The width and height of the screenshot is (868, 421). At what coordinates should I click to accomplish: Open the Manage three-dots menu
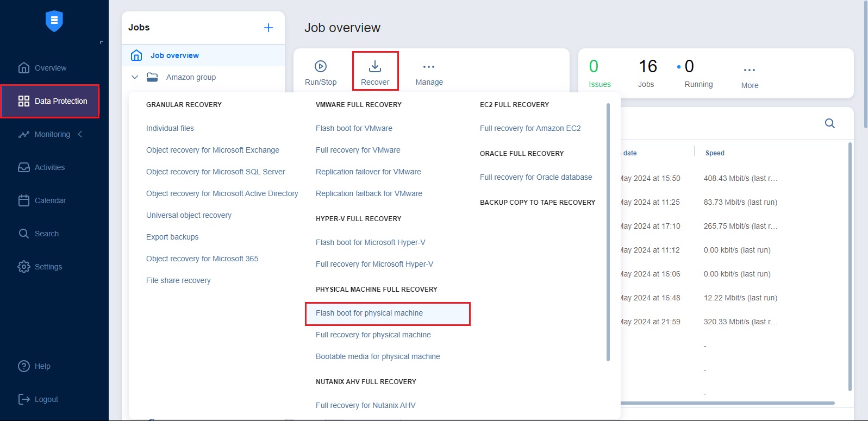click(x=429, y=67)
